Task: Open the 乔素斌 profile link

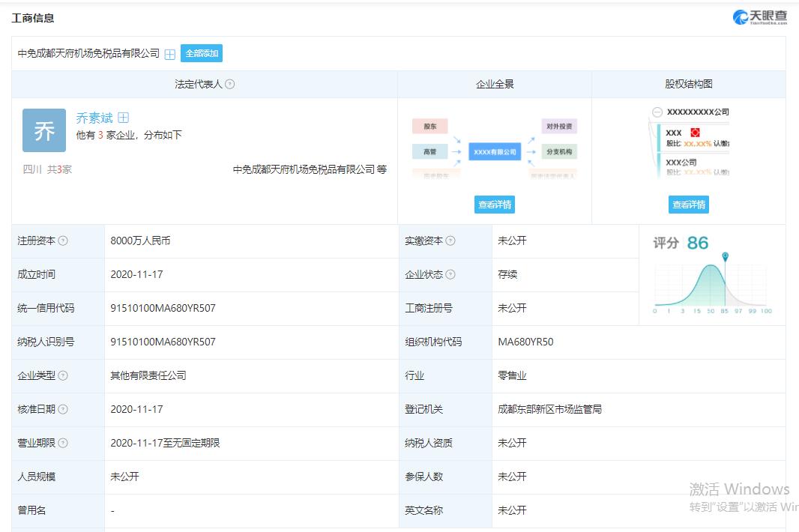Action: click(94, 118)
